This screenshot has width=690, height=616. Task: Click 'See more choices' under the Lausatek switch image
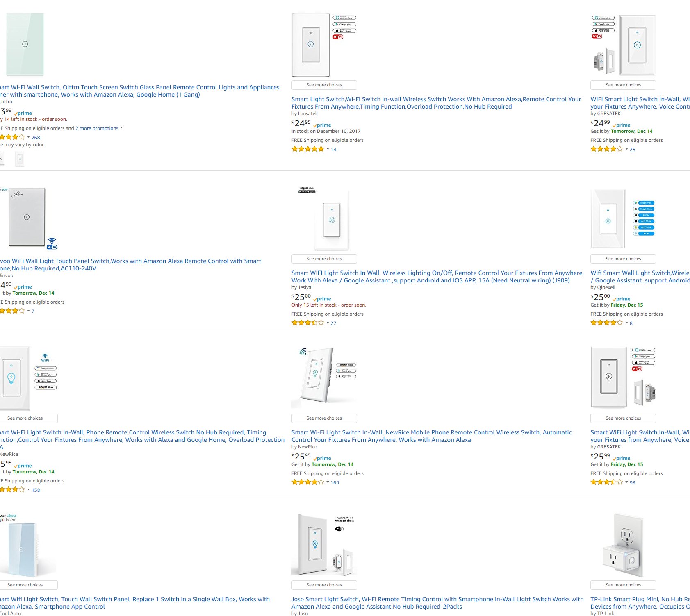click(324, 85)
